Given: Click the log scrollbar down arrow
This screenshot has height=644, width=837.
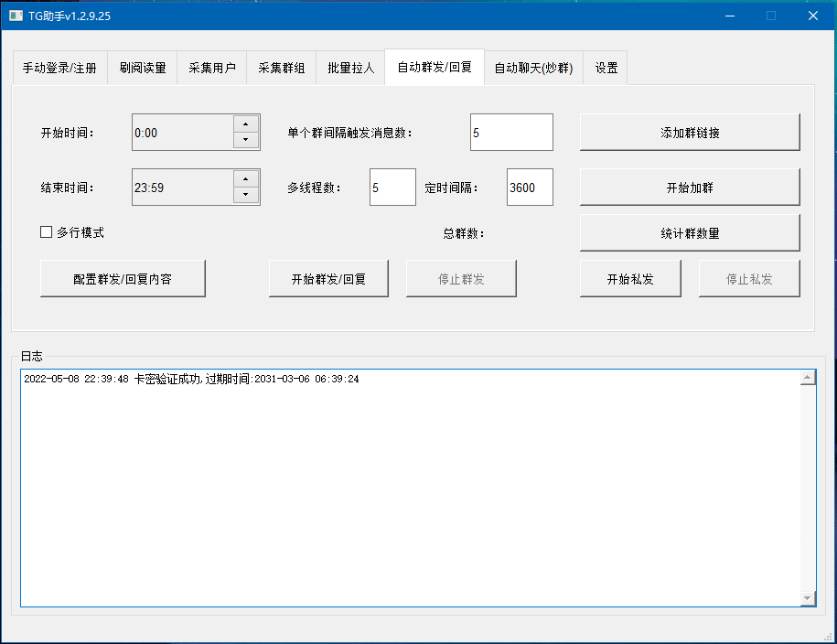Looking at the screenshot, I should (x=807, y=597).
